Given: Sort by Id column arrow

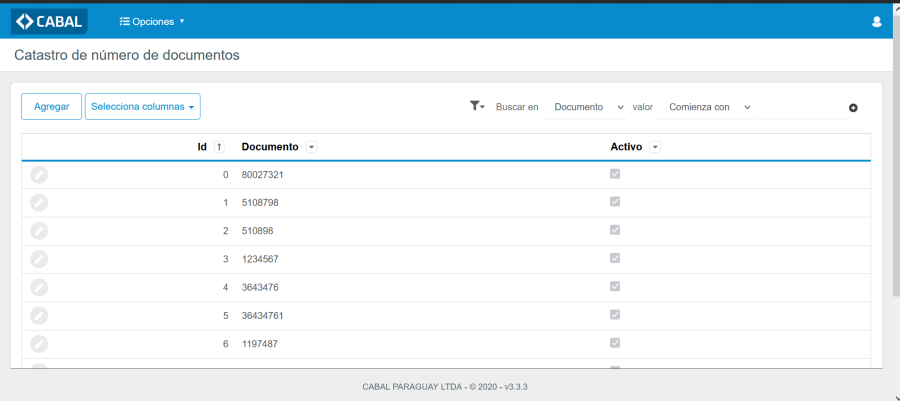Looking at the screenshot, I should point(219,147).
